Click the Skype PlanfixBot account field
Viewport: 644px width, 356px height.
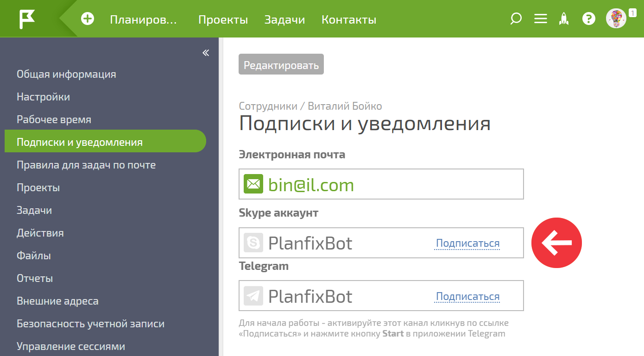pos(381,243)
